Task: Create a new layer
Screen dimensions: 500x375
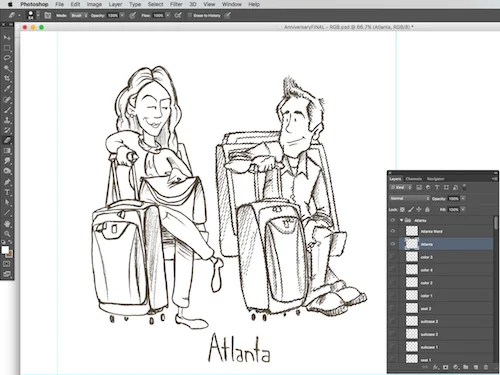Action: coord(476,367)
